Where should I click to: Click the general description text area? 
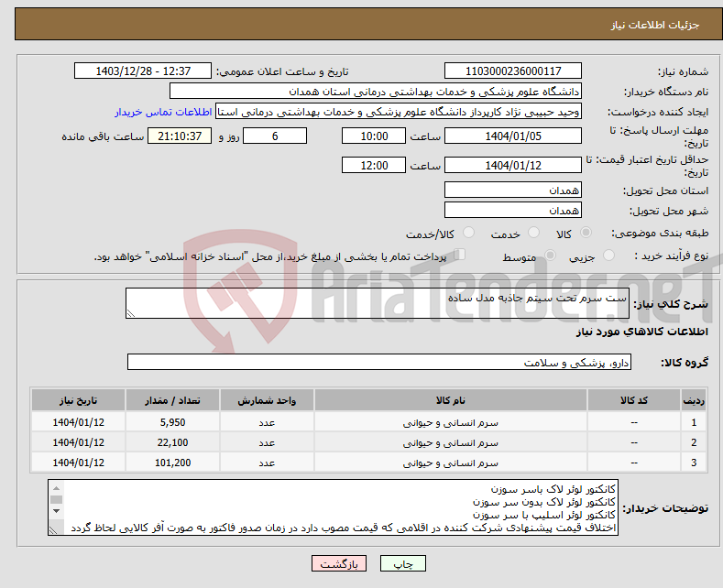coord(378,303)
